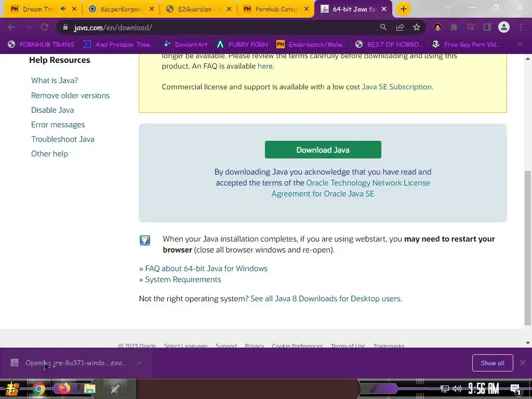Open the Disable Java help link
The height and width of the screenshot is (399, 532).
point(52,110)
